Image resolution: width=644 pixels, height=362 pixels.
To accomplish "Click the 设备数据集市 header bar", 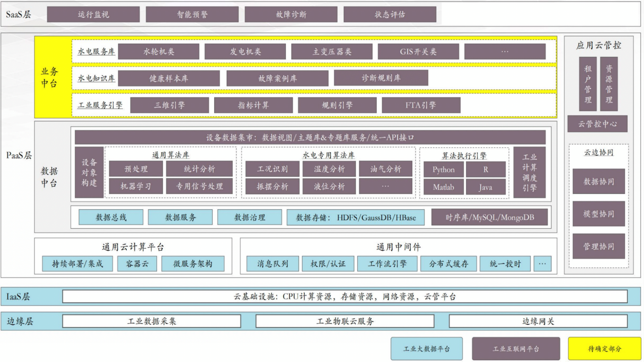I will pos(310,137).
